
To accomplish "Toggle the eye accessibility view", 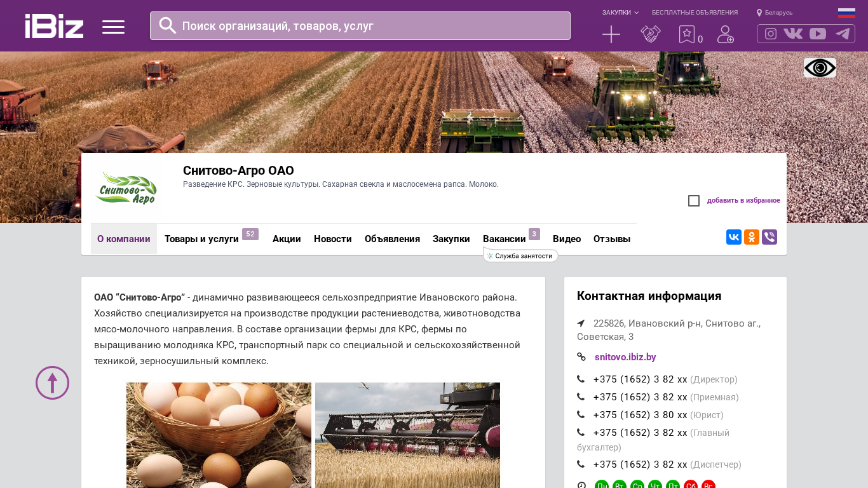I will pyautogui.click(x=820, y=67).
